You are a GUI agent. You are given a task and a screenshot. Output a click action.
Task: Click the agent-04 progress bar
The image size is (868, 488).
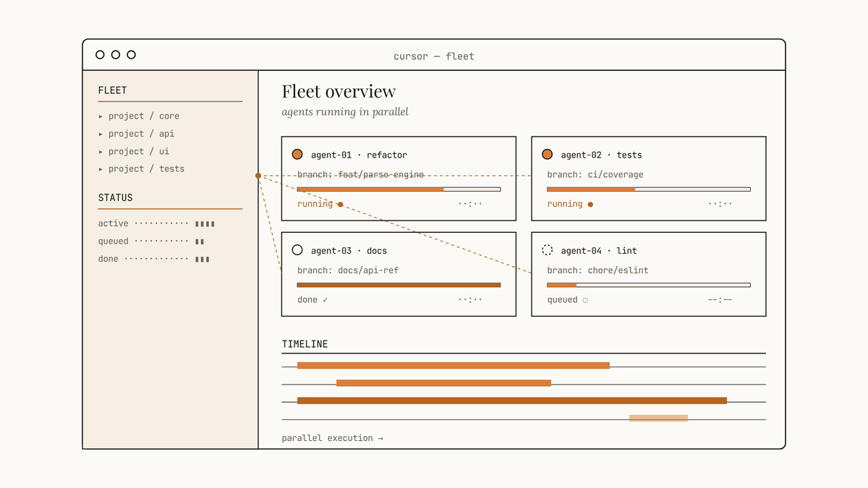tap(648, 285)
